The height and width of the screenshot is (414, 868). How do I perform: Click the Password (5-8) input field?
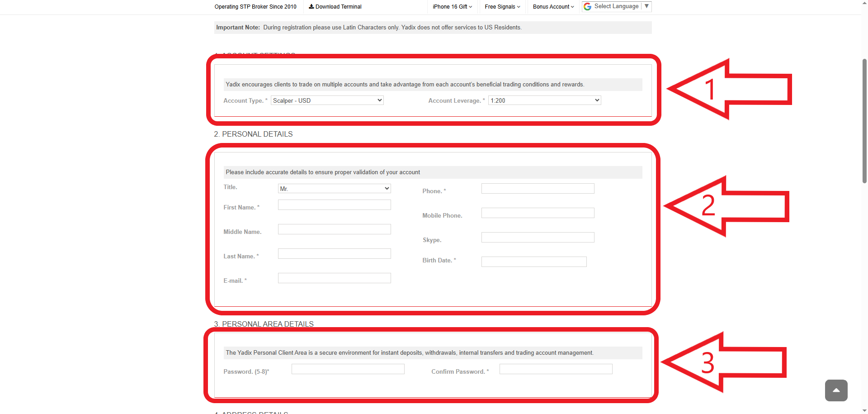[348, 369]
